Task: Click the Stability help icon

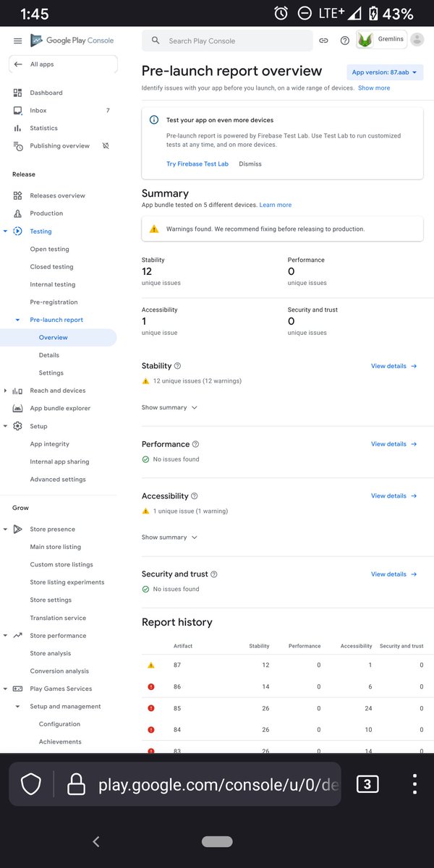Action: [178, 366]
